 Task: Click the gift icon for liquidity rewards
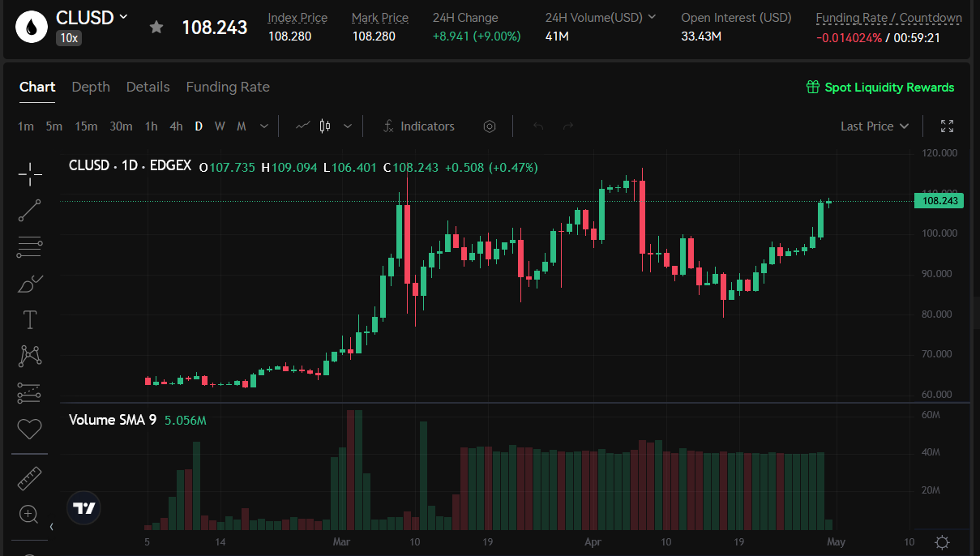[x=813, y=87]
